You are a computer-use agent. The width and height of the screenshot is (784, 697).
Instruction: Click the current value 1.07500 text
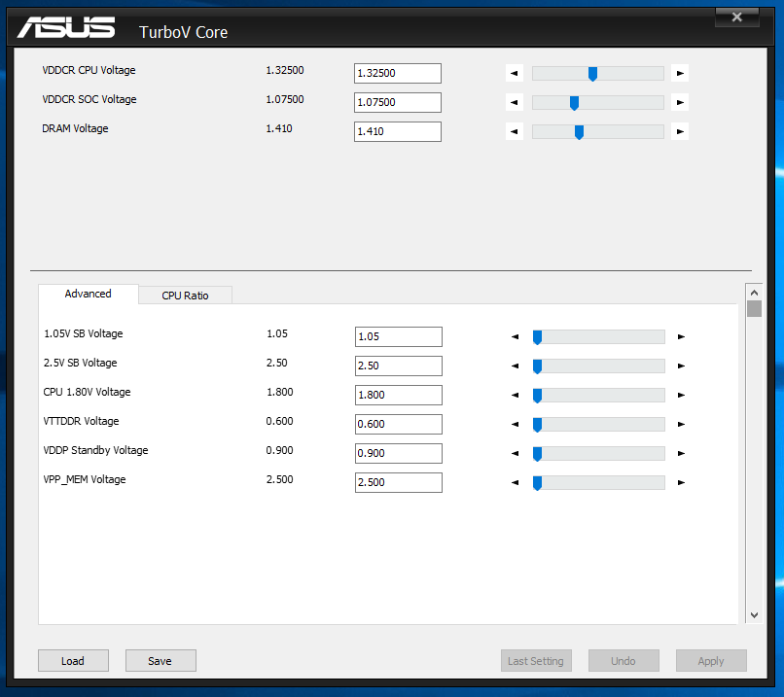pos(285,99)
